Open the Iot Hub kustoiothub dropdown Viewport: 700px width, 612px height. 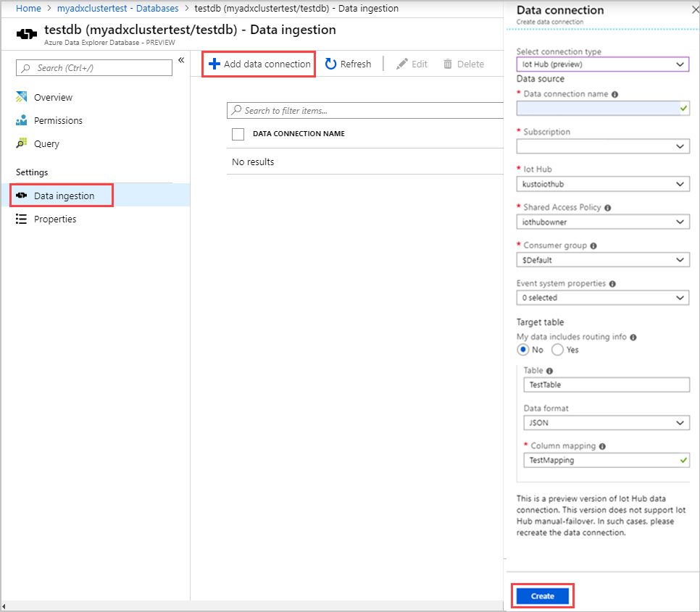point(603,184)
